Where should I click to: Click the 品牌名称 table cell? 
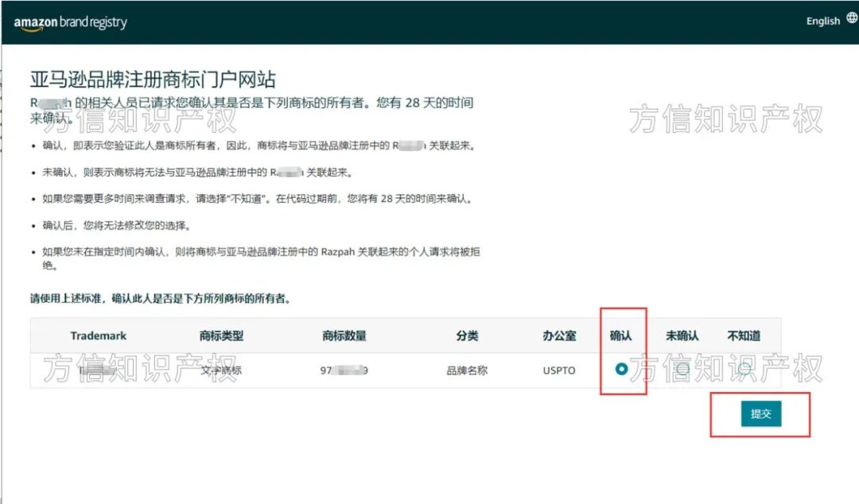(x=466, y=369)
